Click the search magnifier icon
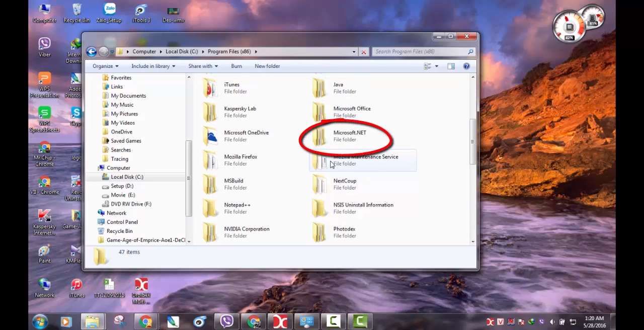644x330 pixels. tap(470, 51)
